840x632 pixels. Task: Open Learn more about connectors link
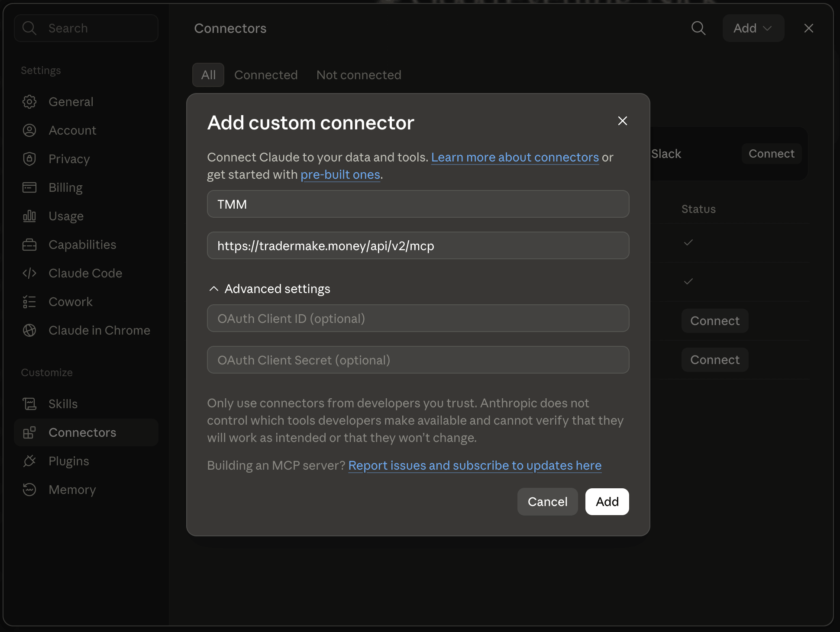click(515, 157)
